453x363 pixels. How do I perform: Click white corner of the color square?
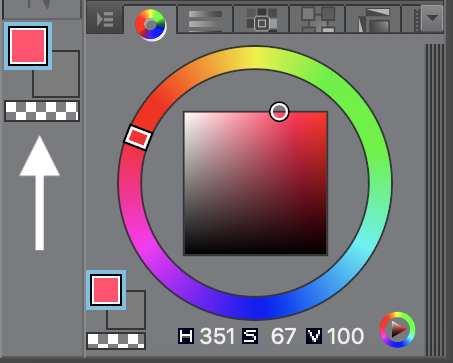(x=187, y=115)
